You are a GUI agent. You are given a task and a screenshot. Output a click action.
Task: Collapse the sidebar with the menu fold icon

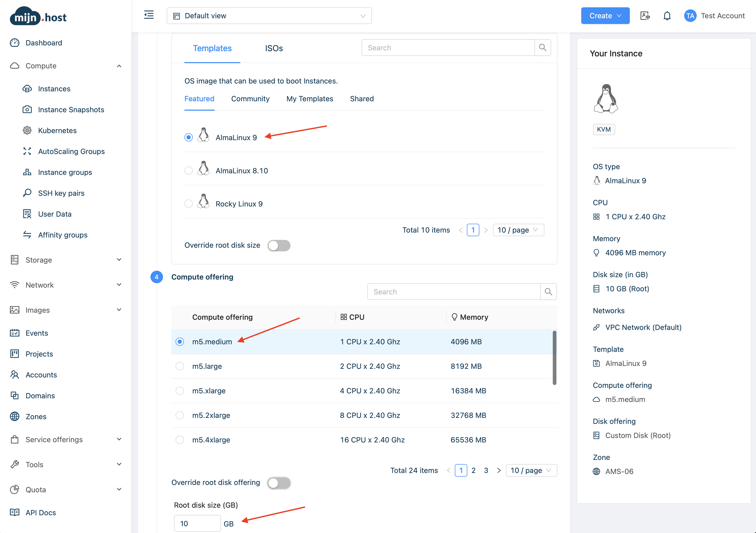pos(149,15)
